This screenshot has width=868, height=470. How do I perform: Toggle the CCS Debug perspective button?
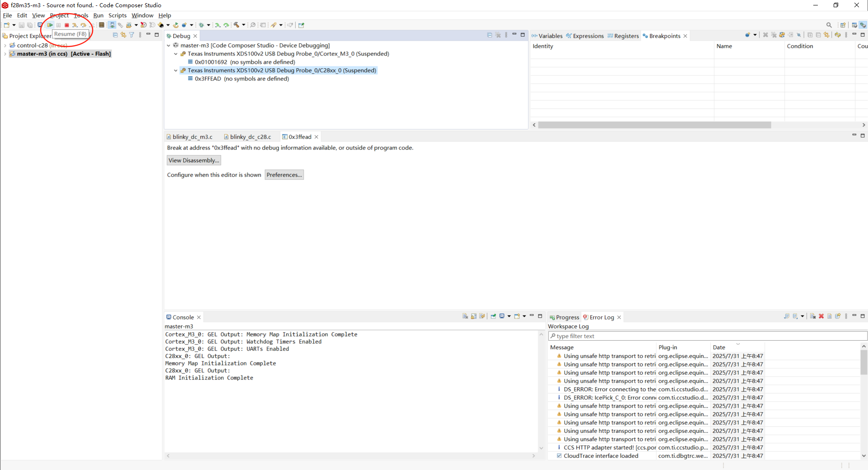pos(863,25)
